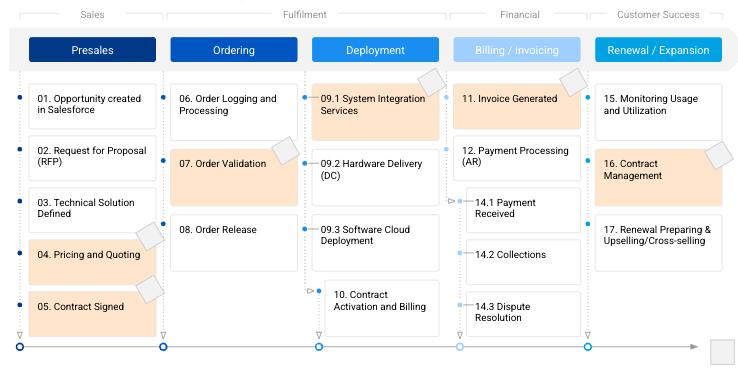The image size is (738, 370).
Task: Open card 16. Contract Management
Action: (658, 177)
